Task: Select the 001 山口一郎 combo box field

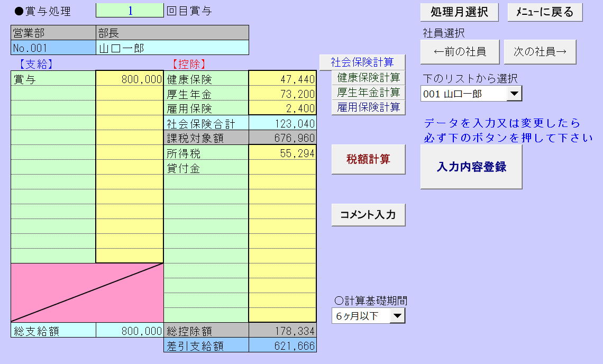Action: (463, 95)
